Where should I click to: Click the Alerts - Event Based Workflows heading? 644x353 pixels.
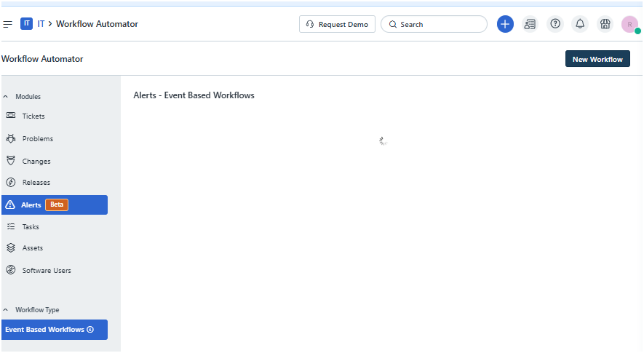tap(194, 95)
